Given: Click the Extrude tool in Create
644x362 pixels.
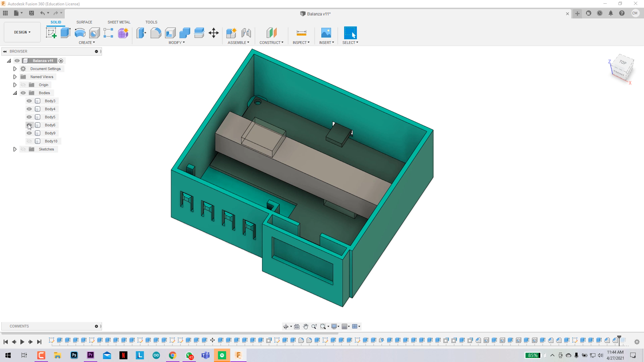Looking at the screenshot, I should 65,32.
